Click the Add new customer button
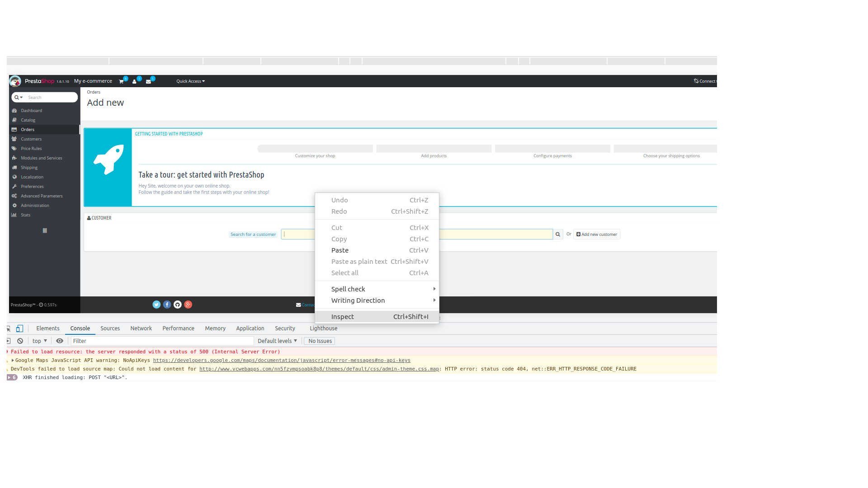Screen dimensions: 868x488 point(596,235)
